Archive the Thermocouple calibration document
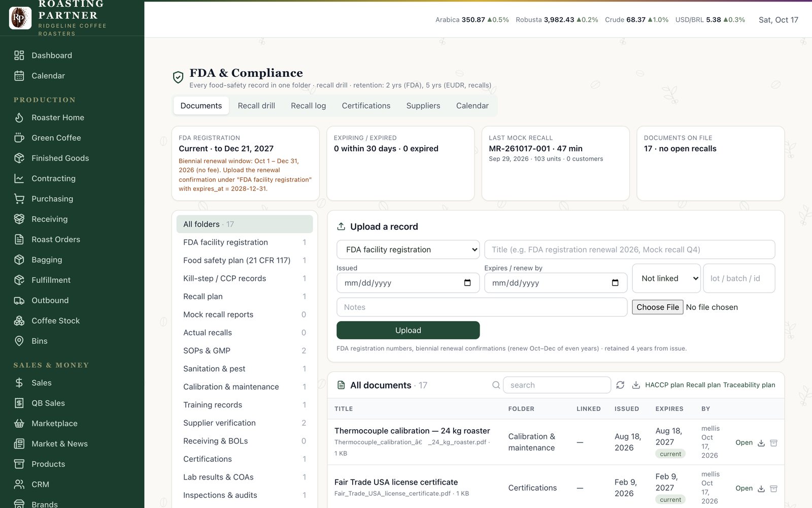Image resolution: width=812 pixels, height=508 pixels. 774,443
